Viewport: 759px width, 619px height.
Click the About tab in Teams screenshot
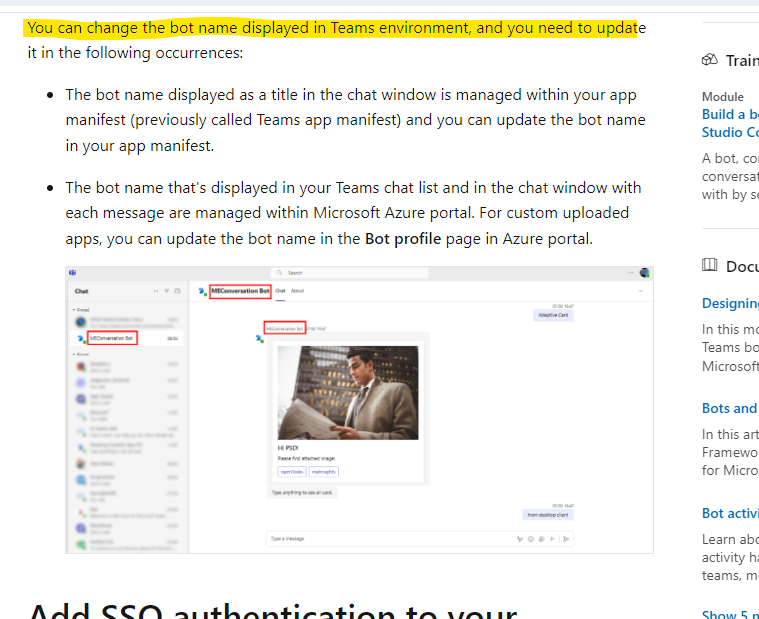click(x=297, y=291)
